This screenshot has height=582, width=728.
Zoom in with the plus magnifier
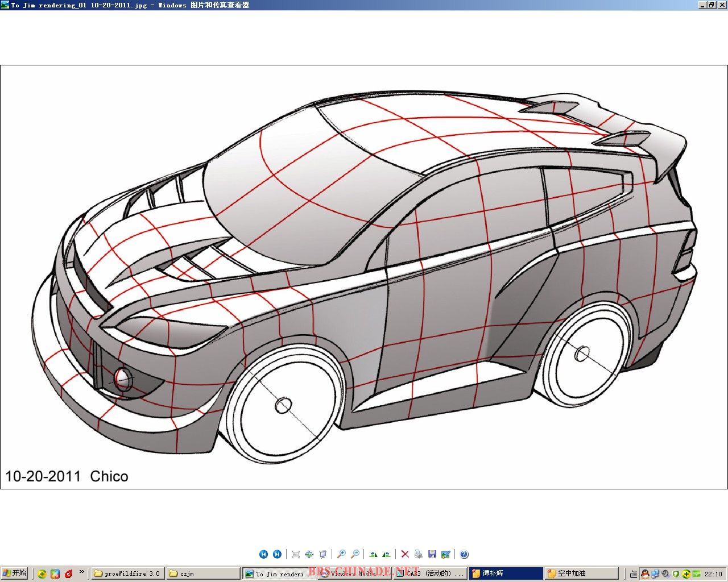click(341, 554)
